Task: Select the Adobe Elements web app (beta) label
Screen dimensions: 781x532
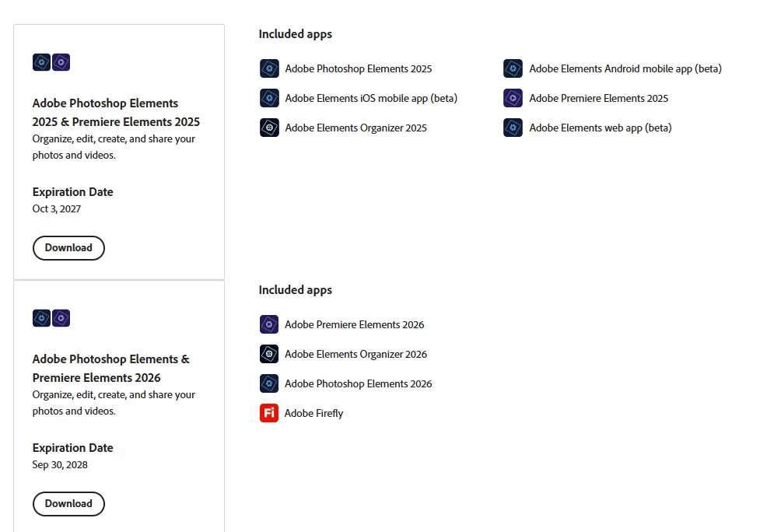Action: (x=601, y=128)
